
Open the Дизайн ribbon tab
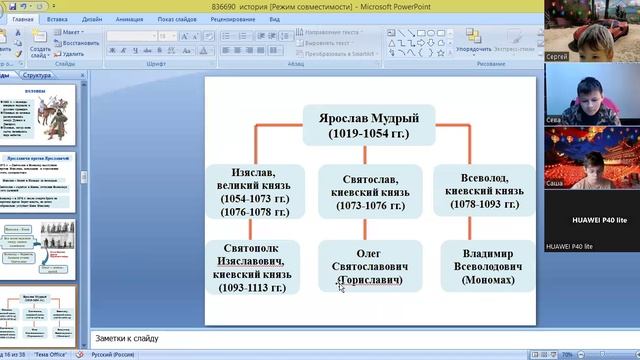point(92,19)
